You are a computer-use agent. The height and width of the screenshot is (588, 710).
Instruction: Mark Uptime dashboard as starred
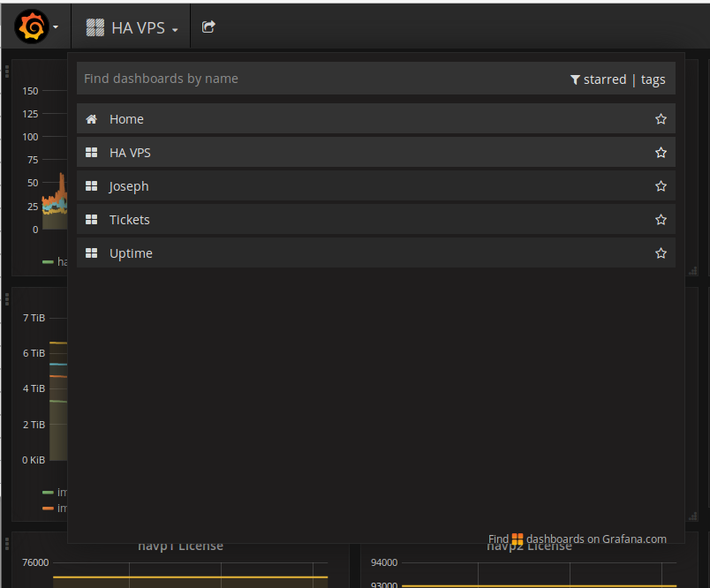[x=661, y=253]
